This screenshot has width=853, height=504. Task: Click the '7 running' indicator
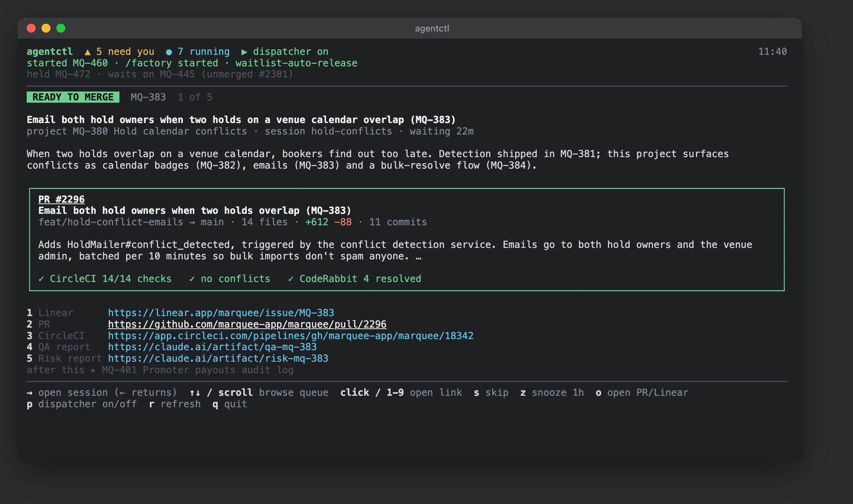[198, 52]
